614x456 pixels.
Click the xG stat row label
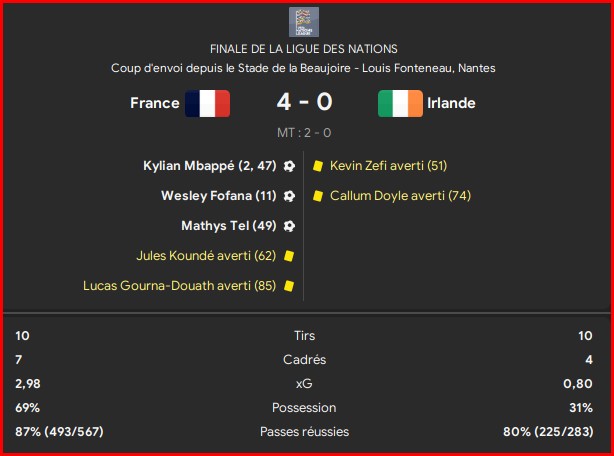pos(304,384)
